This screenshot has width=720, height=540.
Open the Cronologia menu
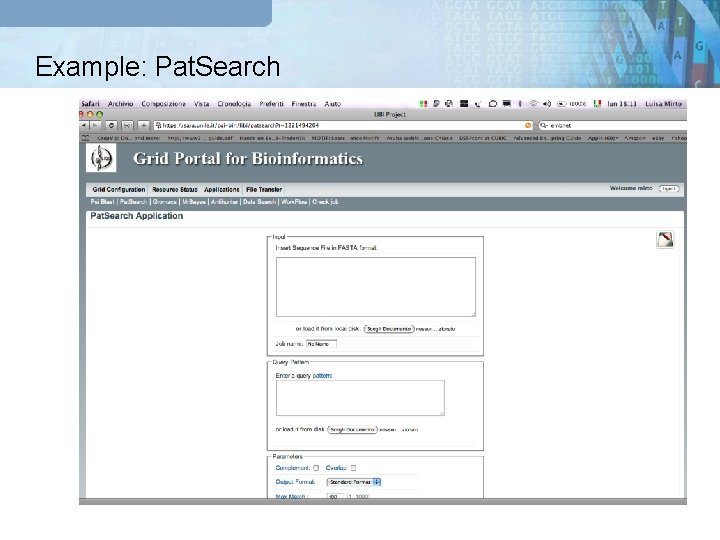pyautogui.click(x=234, y=104)
